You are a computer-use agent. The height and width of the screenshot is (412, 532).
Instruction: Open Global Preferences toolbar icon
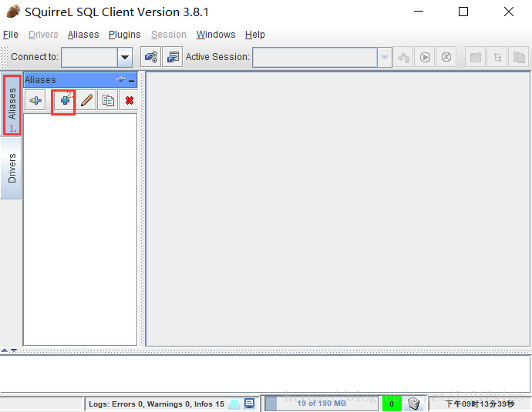(150, 56)
